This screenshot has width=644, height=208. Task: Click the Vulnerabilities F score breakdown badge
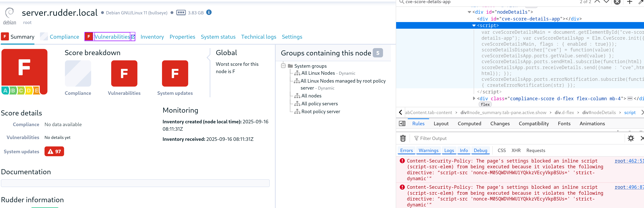pos(124,73)
